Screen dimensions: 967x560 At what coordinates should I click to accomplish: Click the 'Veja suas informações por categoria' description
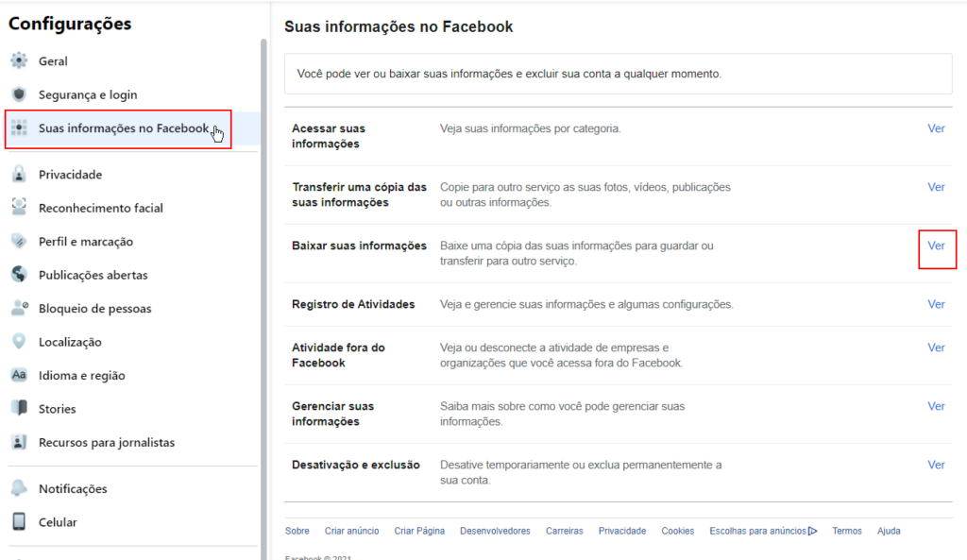531,128
